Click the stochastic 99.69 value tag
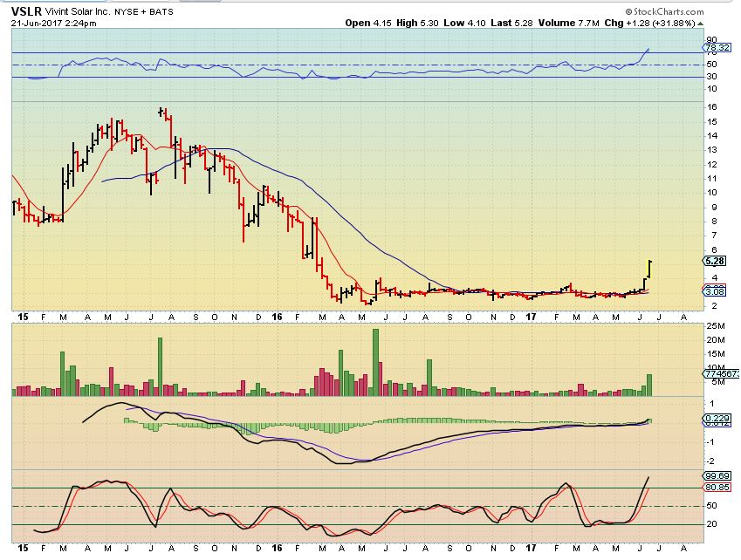This screenshot has width=741, height=560. [717, 476]
